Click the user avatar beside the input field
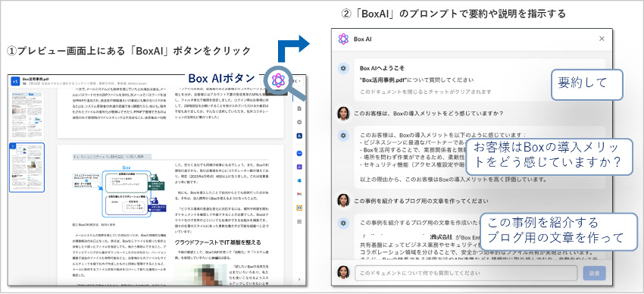This screenshot has width=644, height=294. (x=343, y=272)
